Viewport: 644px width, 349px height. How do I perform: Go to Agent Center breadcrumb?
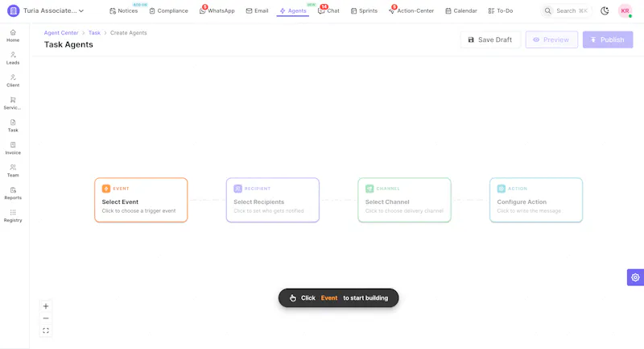61,32
